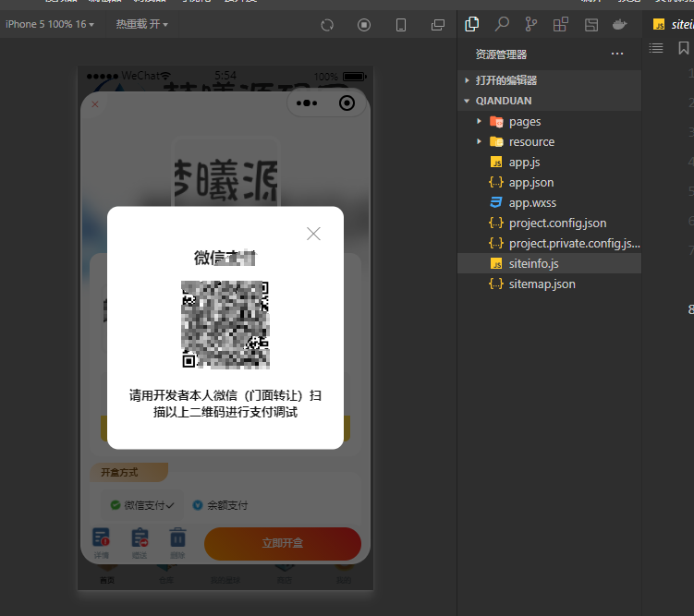The height and width of the screenshot is (616, 694).
Task: Click the Docker whale icon
Action: click(620, 24)
